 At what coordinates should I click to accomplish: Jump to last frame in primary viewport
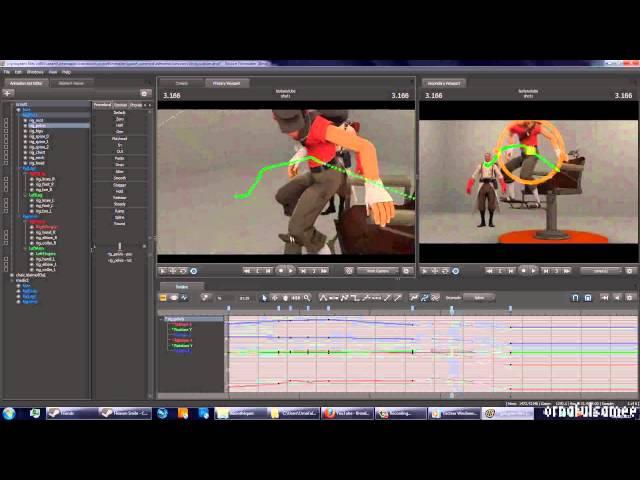click(x=324, y=271)
